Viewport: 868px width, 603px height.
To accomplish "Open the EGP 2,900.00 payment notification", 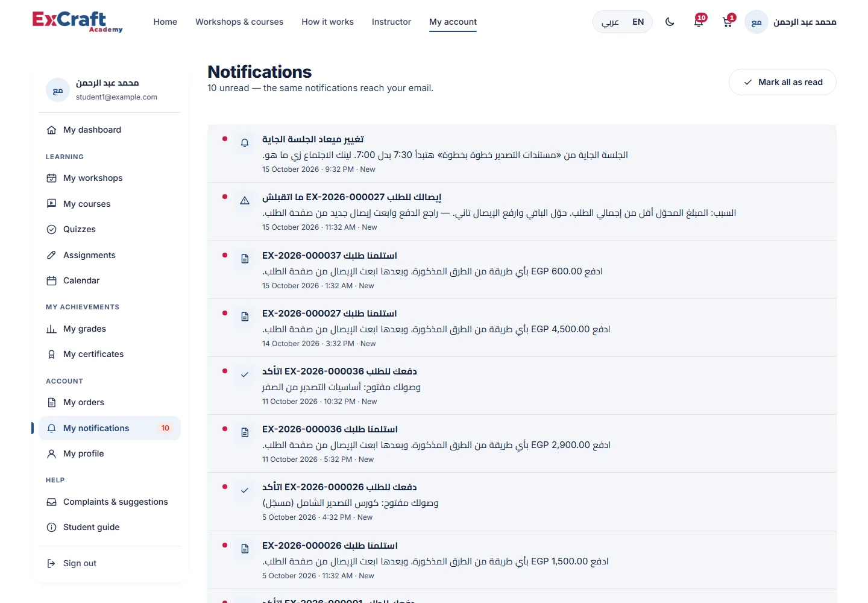I will point(522,444).
